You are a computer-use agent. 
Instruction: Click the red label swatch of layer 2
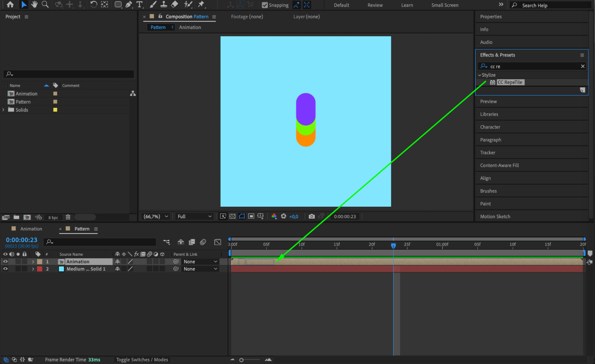coord(40,269)
